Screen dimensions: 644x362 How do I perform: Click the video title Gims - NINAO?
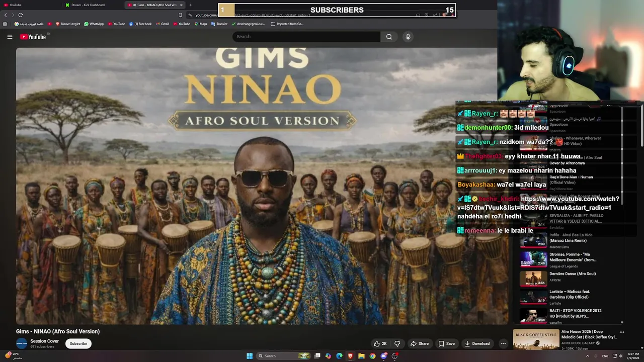[x=58, y=331]
